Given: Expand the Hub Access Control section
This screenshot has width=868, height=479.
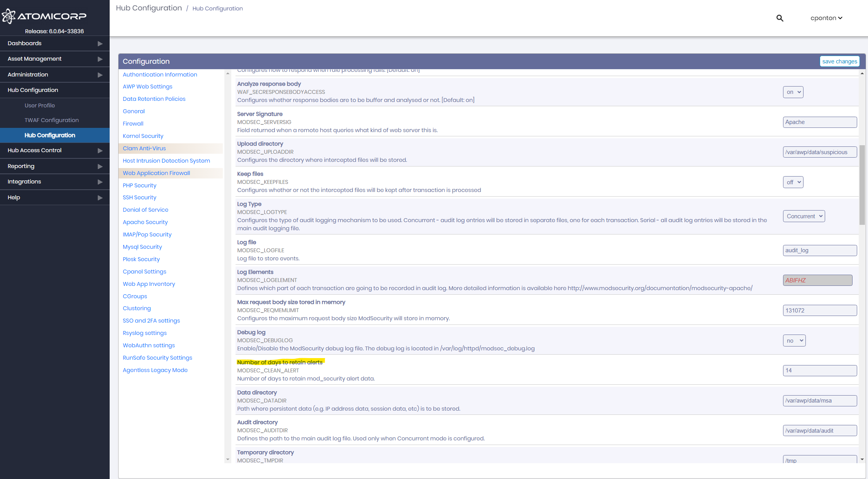Looking at the screenshot, I should click(x=34, y=150).
